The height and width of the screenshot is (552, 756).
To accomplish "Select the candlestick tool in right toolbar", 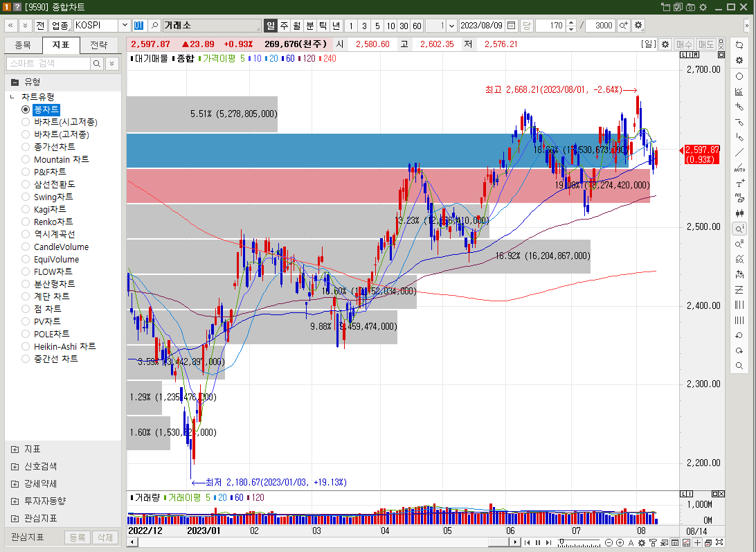I will [739, 213].
